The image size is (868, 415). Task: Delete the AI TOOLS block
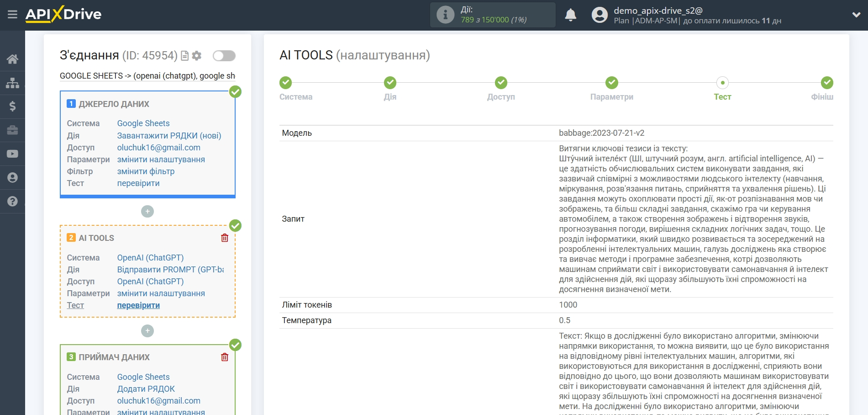[225, 238]
